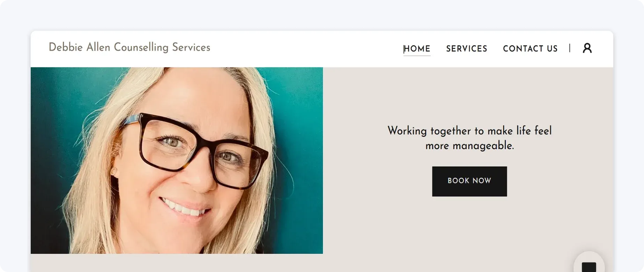
Task: Click the 'more manageable.' tagline line
Action: coord(469,146)
